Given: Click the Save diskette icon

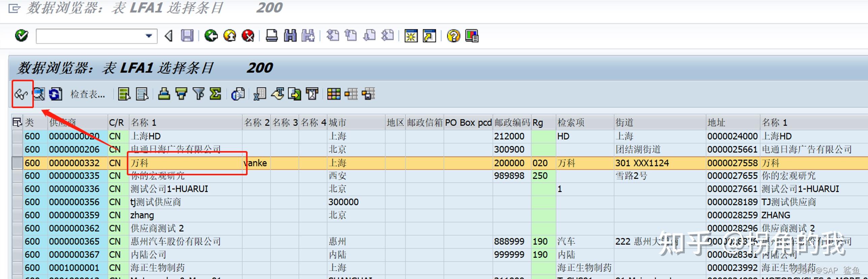Looking at the screenshot, I should [187, 36].
